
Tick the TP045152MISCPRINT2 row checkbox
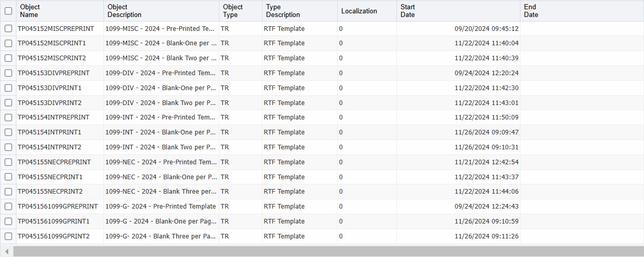point(8,58)
